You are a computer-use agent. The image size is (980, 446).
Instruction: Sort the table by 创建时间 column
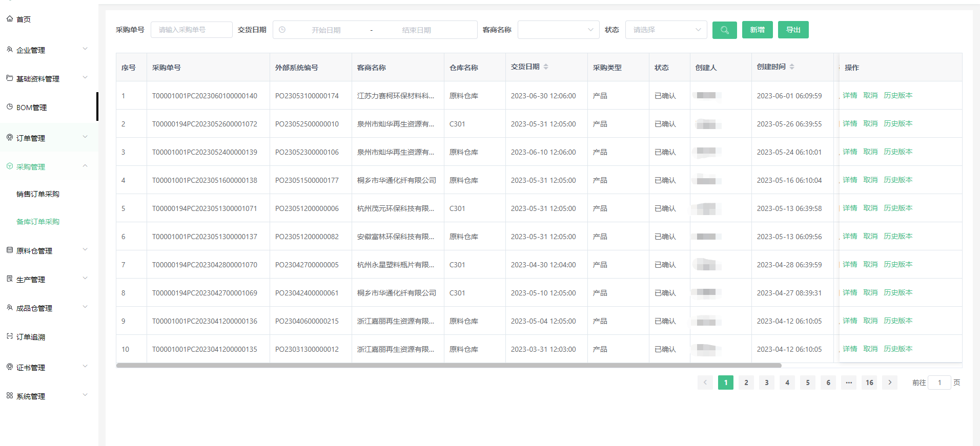click(x=792, y=67)
